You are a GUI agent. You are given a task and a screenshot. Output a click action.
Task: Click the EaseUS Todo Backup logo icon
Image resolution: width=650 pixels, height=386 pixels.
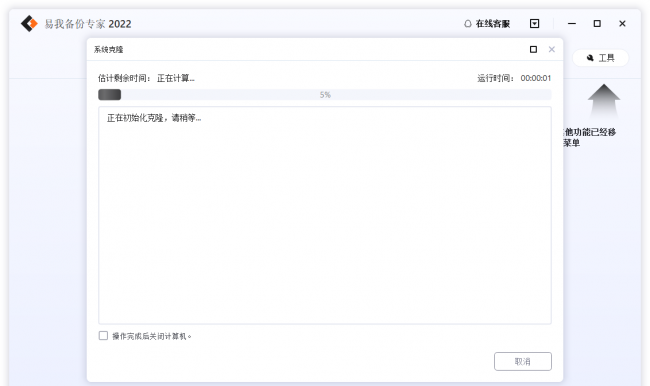[x=29, y=24]
